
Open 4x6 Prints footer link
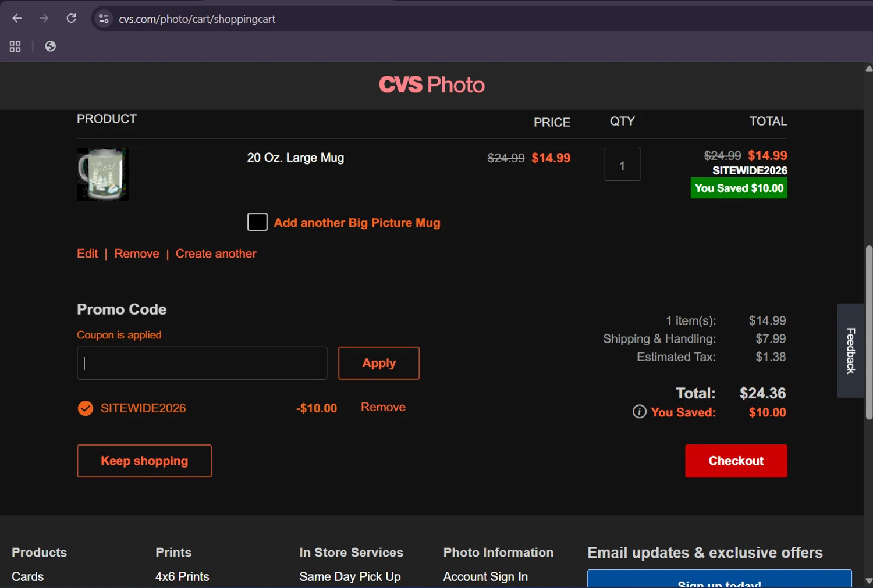coord(182,576)
